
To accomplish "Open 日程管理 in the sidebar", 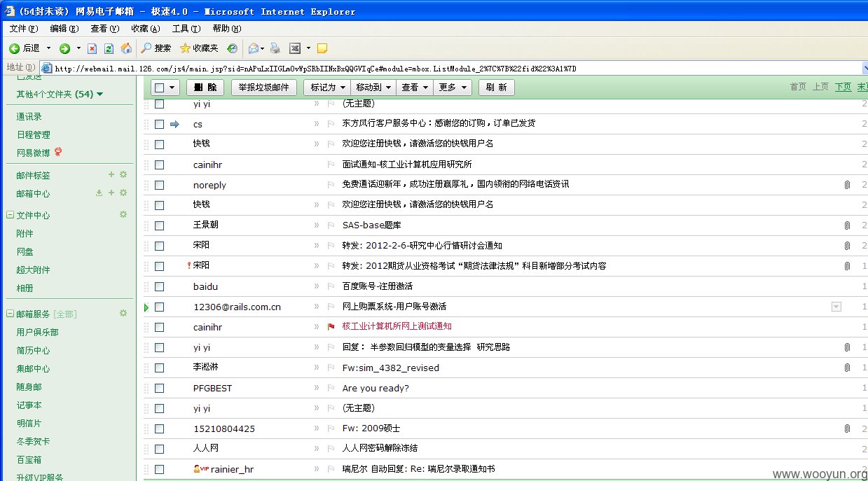I will [34, 134].
